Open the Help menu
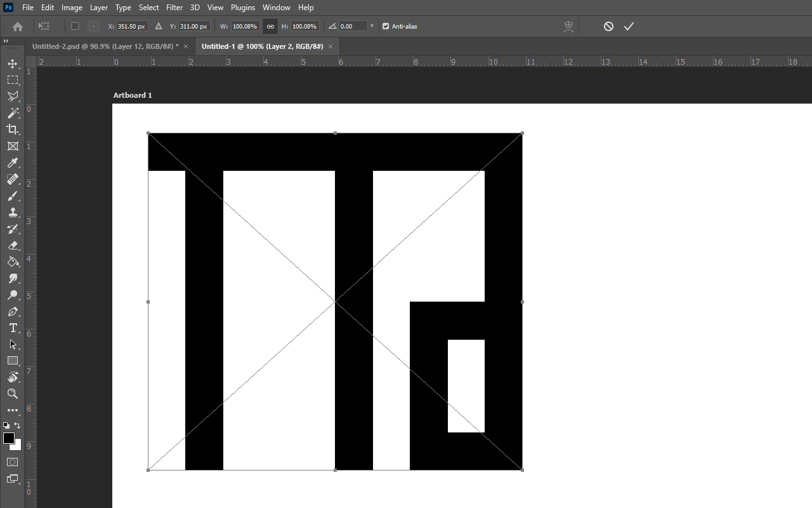The height and width of the screenshot is (508, 812). [x=306, y=8]
